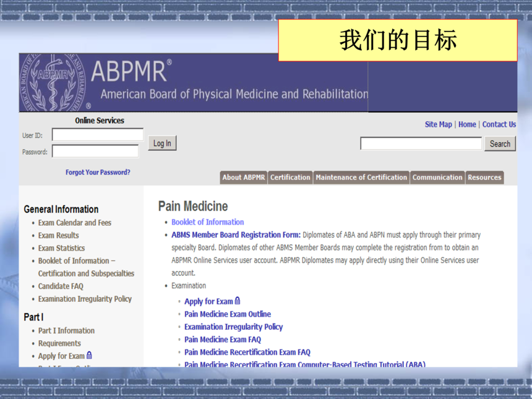Image resolution: width=532 pixels, height=399 pixels.
Task: Click the large ABPMR banner wordmark
Action: 131,71
